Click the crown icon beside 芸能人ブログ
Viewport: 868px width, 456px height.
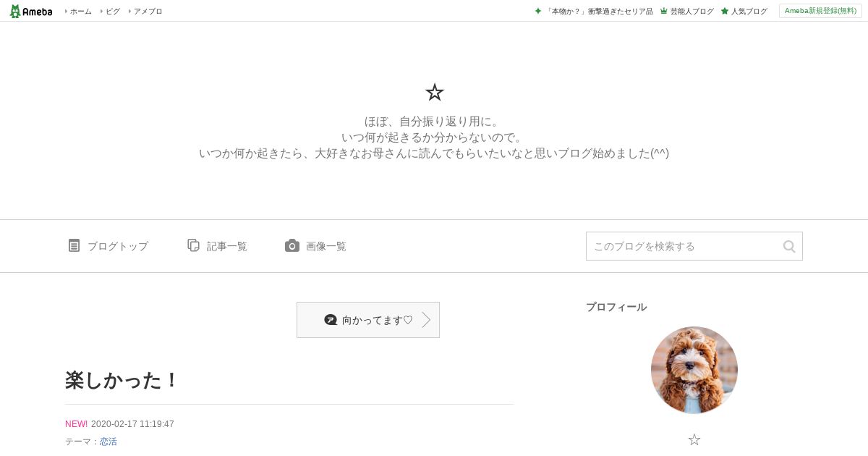[663, 11]
